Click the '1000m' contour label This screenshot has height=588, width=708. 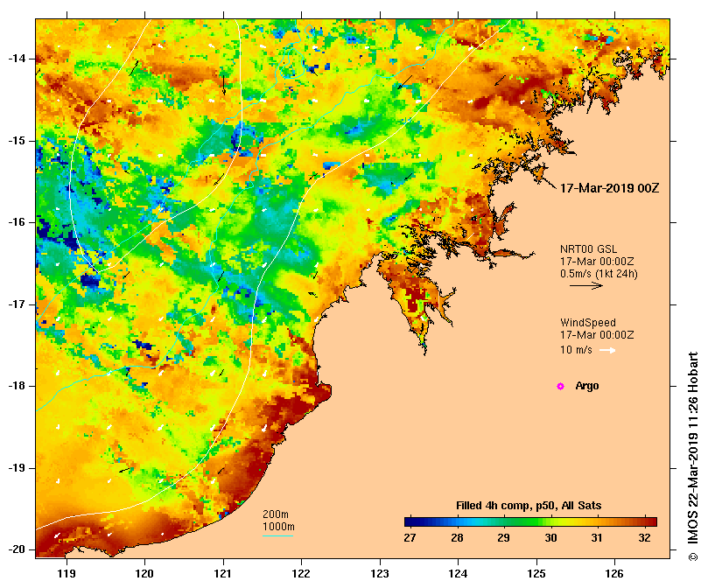click(x=278, y=527)
